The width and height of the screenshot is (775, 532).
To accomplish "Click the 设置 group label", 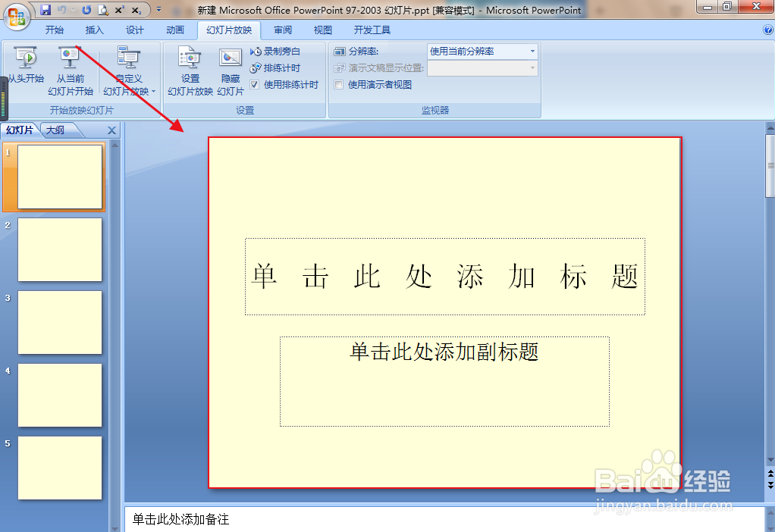I will click(x=245, y=110).
